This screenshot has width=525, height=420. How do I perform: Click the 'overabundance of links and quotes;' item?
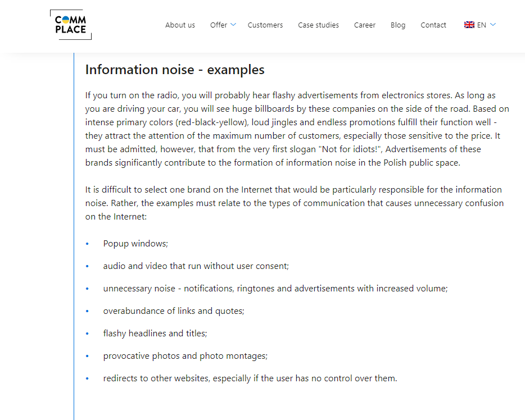pos(174,311)
